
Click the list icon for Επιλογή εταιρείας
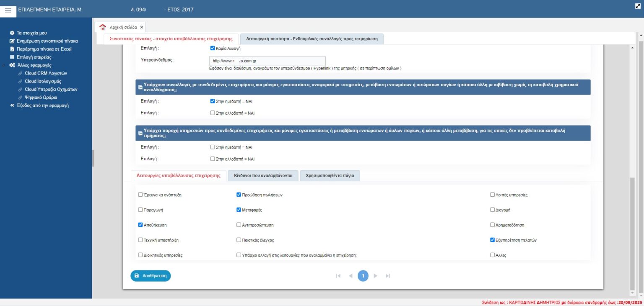[12, 57]
